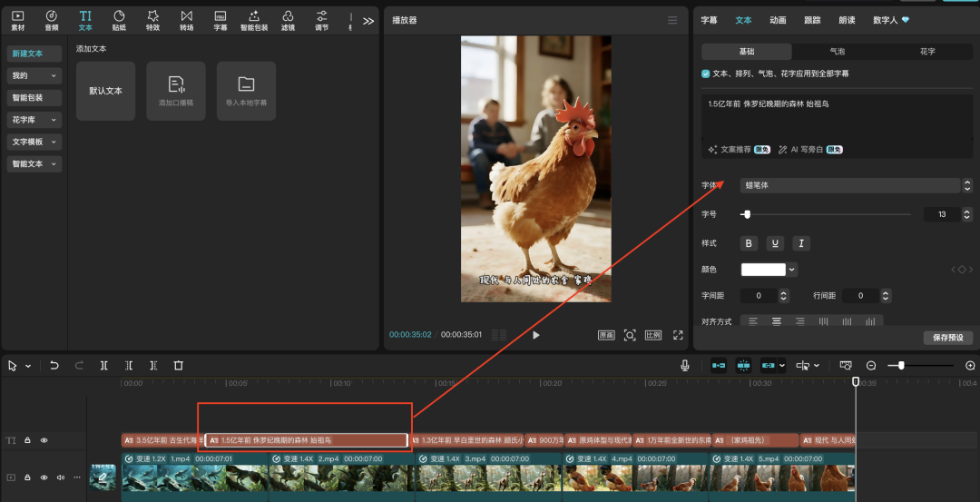Open the 字体 font dropdown showing 蜡笔体

click(x=849, y=185)
